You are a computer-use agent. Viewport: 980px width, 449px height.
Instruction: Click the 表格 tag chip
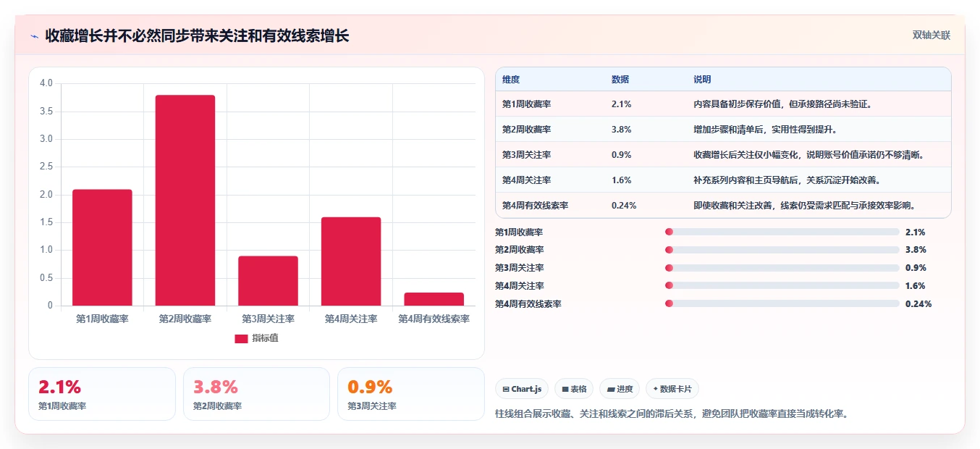(x=574, y=389)
